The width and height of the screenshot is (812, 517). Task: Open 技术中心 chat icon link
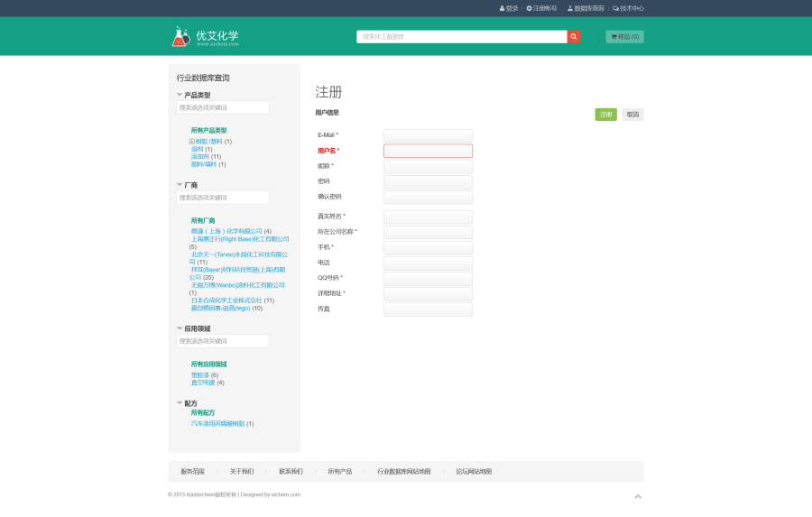[x=628, y=8]
